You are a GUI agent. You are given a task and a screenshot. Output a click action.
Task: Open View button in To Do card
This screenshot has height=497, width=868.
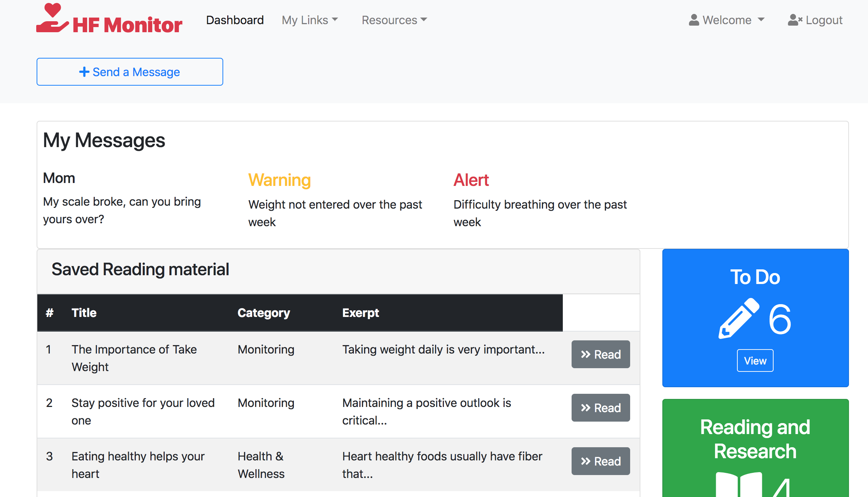(x=755, y=360)
